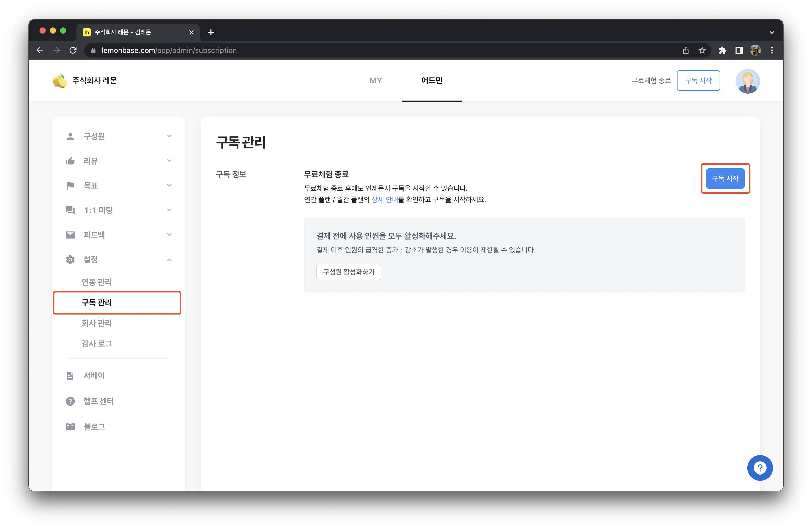The height and width of the screenshot is (529, 812).
Task: Click the 목표 flag icon
Action: click(x=70, y=185)
